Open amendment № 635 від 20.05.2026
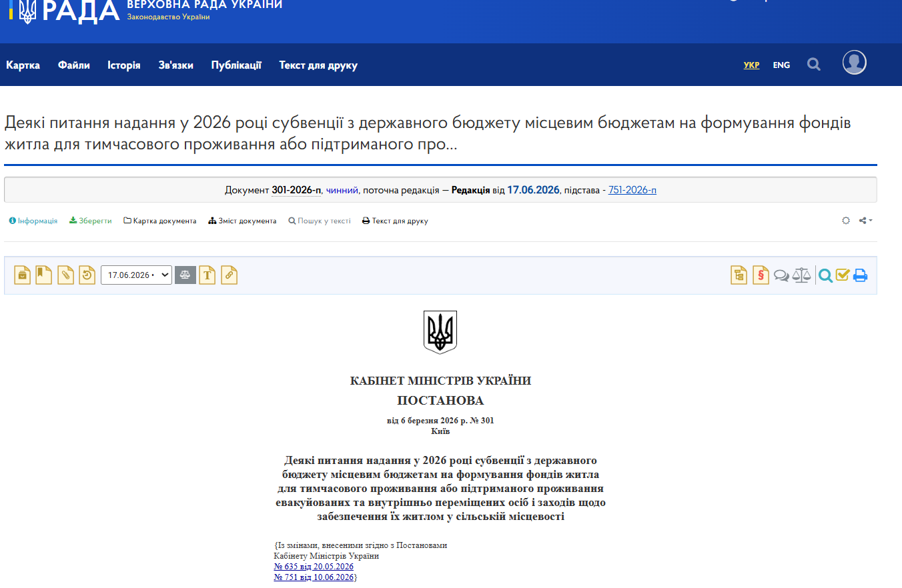 [314, 567]
